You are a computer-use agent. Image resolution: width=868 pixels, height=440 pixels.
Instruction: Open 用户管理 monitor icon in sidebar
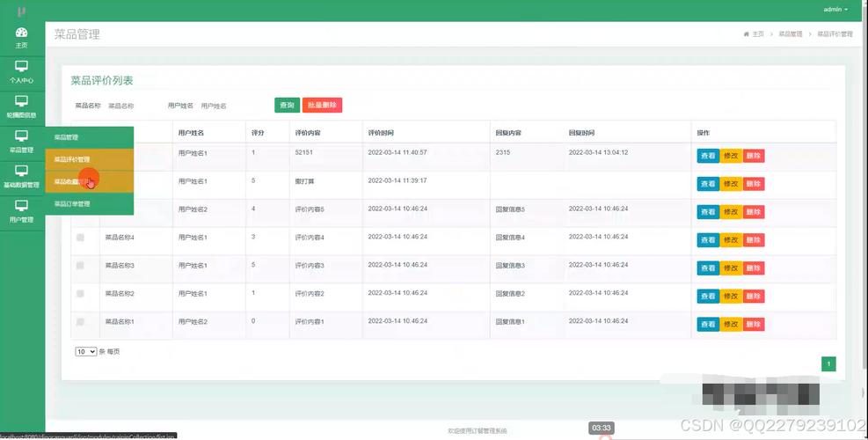click(x=22, y=206)
